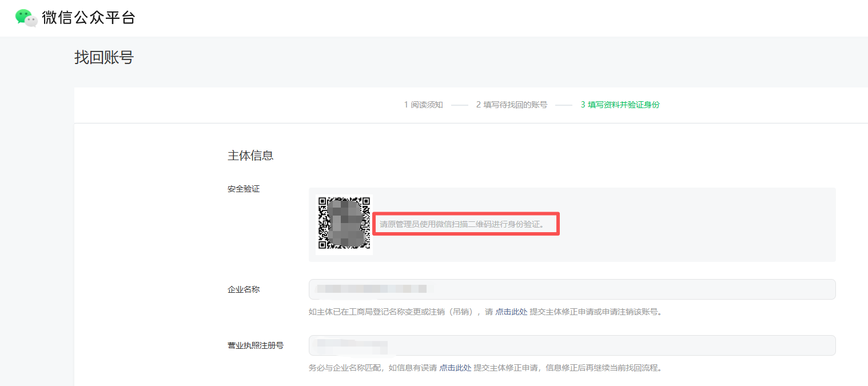This screenshot has height=386, width=868.
Task: Click the WeChat logo icon
Action: tap(26, 18)
